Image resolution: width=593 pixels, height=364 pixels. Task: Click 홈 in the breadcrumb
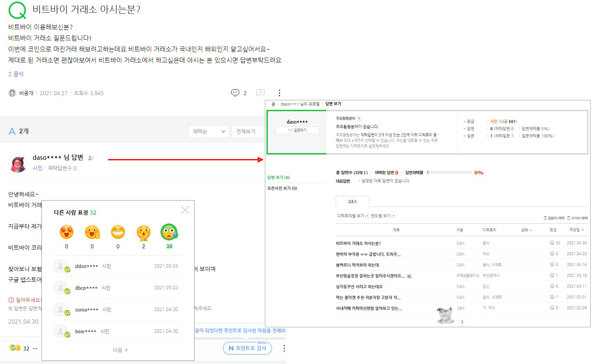pyautogui.click(x=273, y=104)
